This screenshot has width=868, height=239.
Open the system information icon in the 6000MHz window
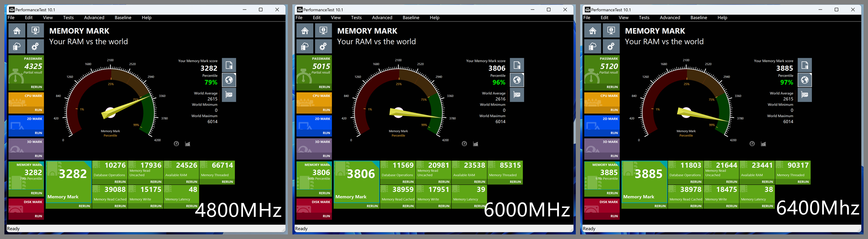click(323, 31)
